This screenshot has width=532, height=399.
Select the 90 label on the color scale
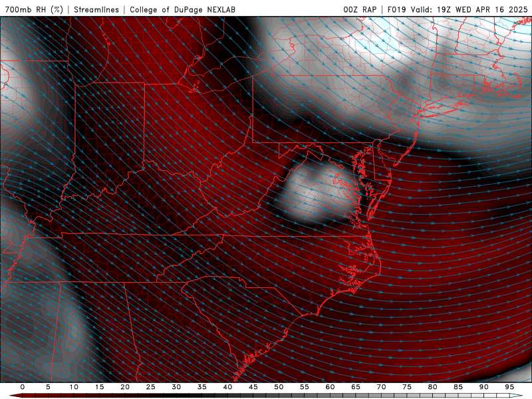(483, 387)
